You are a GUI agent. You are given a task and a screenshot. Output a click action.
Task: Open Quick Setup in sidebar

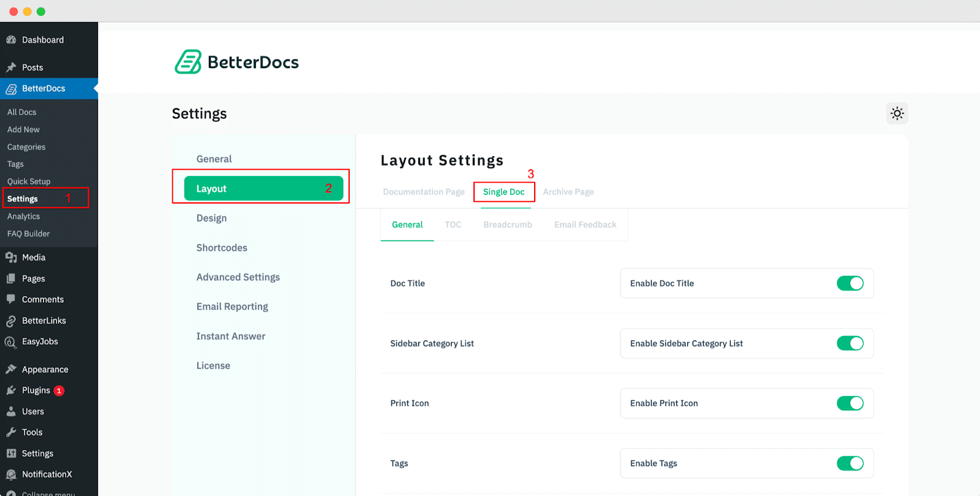29,181
